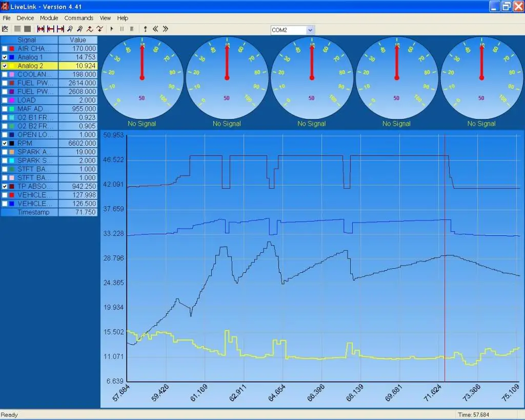Open the Commands menu
Image resolution: width=525 pixels, height=420 pixels.
point(78,18)
